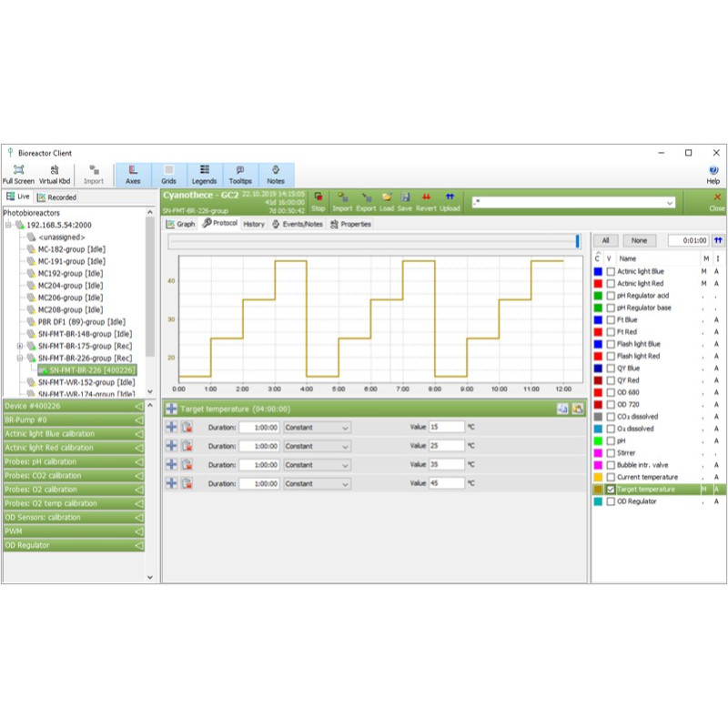728x728 pixels.
Task: Enable the Actinic light Blue checkbox
Action: point(611,271)
